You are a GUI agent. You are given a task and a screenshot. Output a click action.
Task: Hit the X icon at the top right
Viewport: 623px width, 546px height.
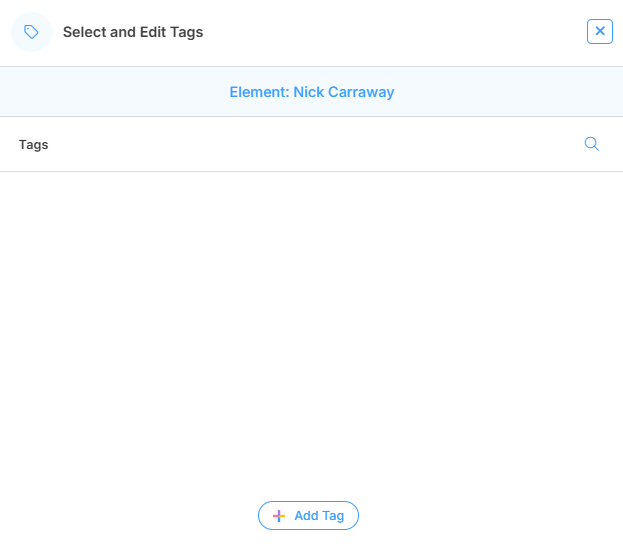(x=600, y=31)
